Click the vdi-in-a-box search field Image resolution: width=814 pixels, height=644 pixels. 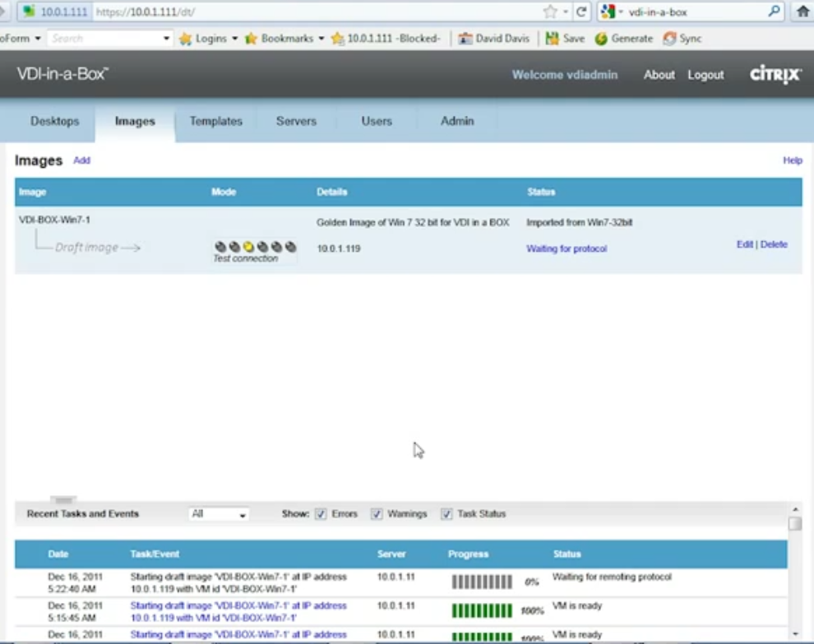pos(696,12)
